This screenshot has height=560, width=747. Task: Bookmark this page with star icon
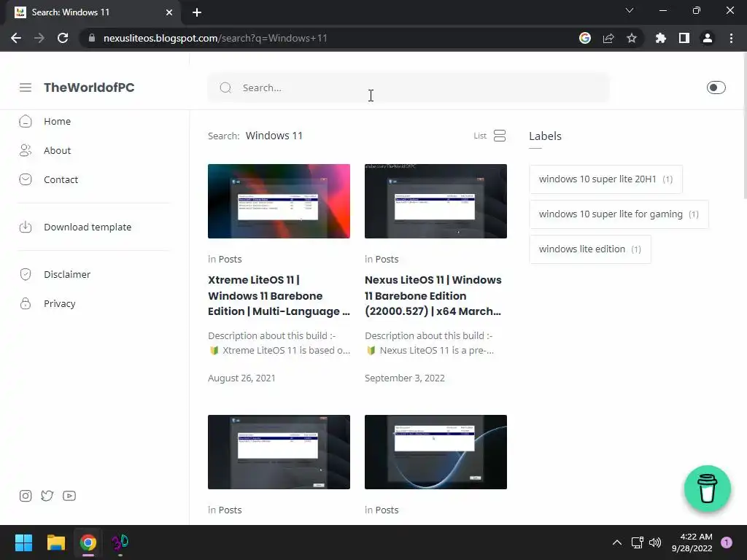pos(632,38)
